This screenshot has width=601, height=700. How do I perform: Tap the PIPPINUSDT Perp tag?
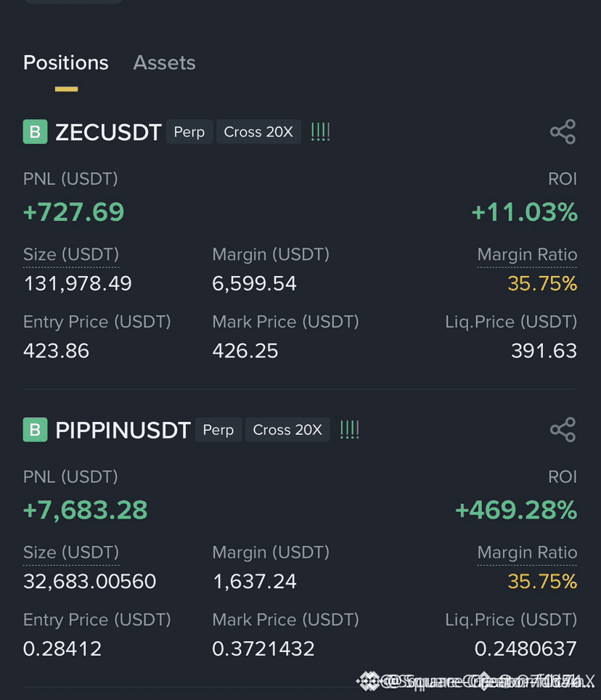(x=218, y=429)
